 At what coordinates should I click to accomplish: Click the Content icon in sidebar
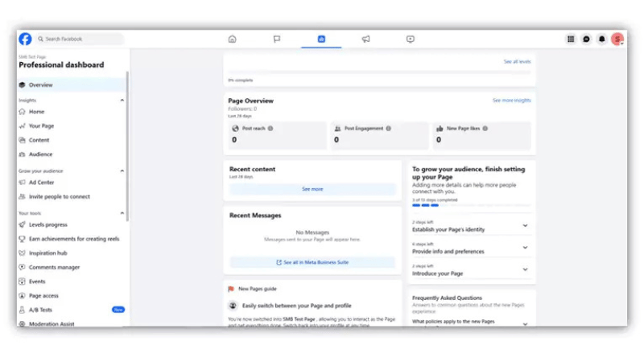click(x=23, y=140)
